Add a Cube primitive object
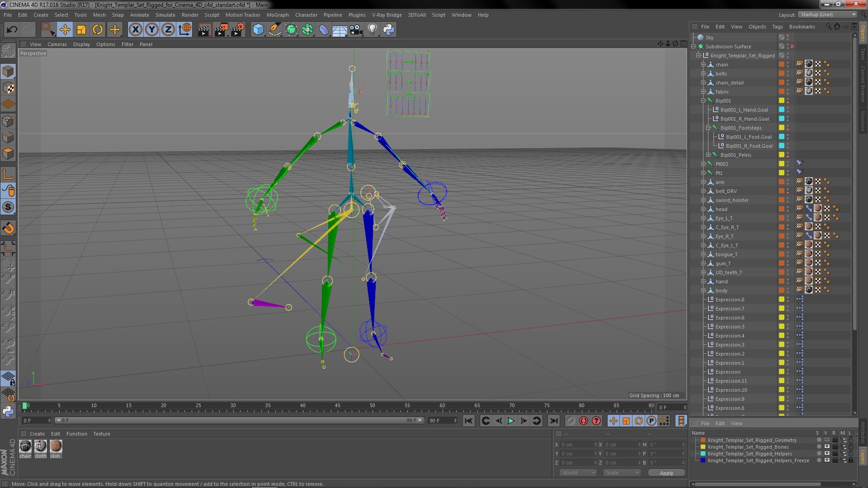Image resolution: width=868 pixels, height=488 pixels. [x=258, y=30]
